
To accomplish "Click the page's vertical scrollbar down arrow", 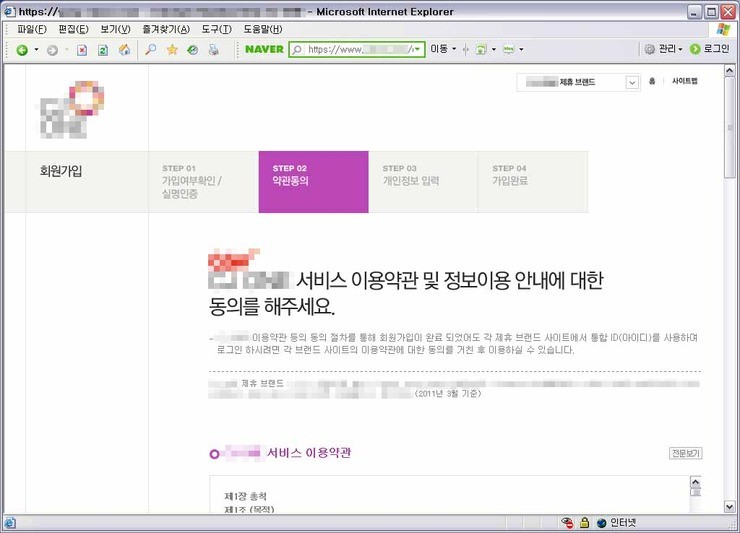I will click(x=731, y=506).
